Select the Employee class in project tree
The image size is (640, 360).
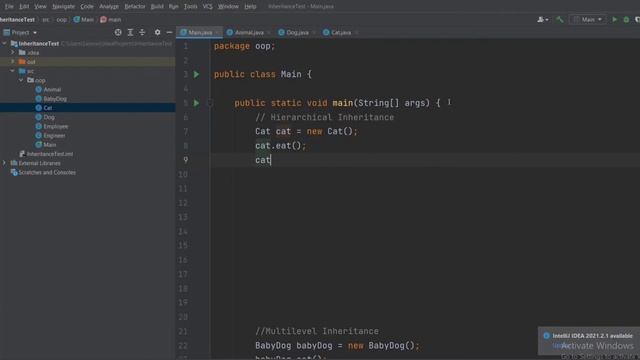pyautogui.click(x=56, y=127)
